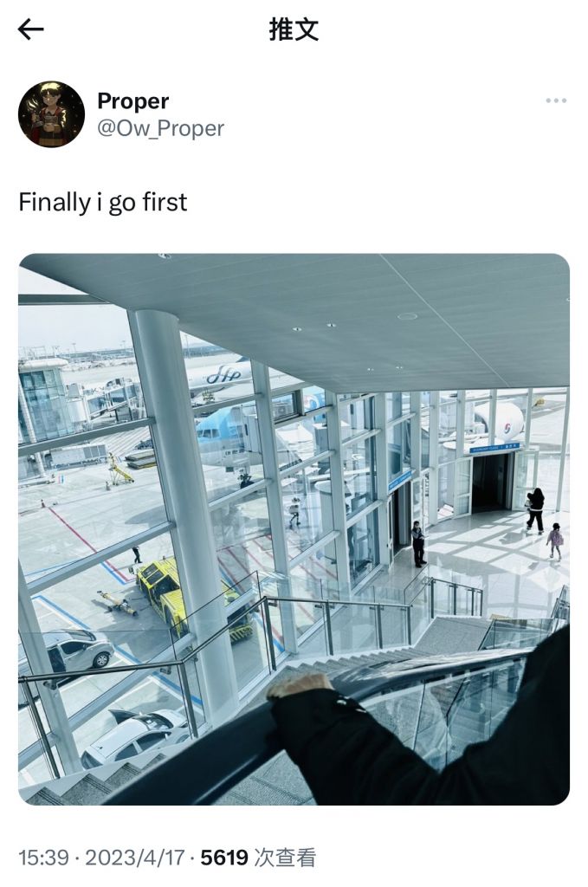Select the tweet text Finally i go first
The width and height of the screenshot is (588, 887).
pos(102,203)
